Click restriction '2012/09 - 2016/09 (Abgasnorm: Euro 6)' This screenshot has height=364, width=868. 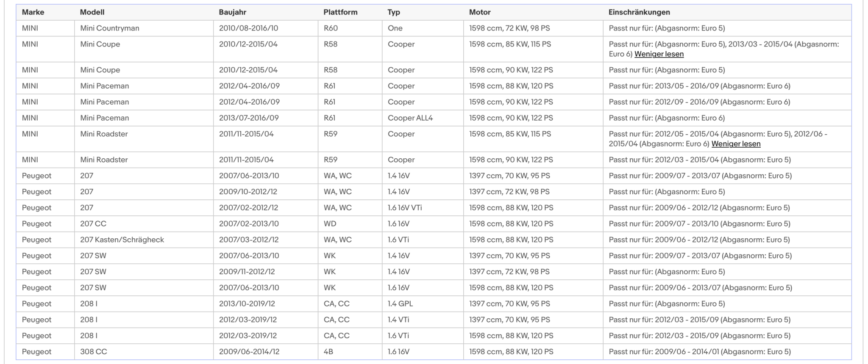click(x=722, y=102)
